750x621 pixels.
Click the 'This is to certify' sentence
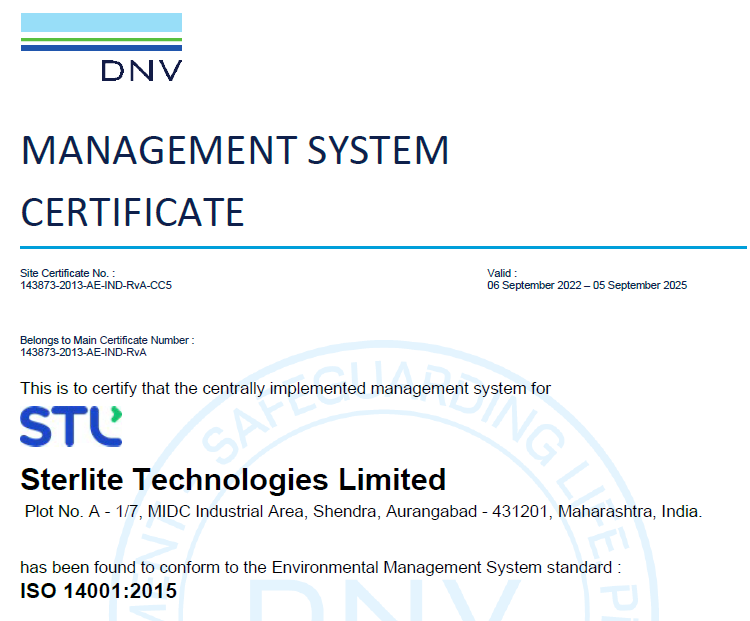[286, 388]
